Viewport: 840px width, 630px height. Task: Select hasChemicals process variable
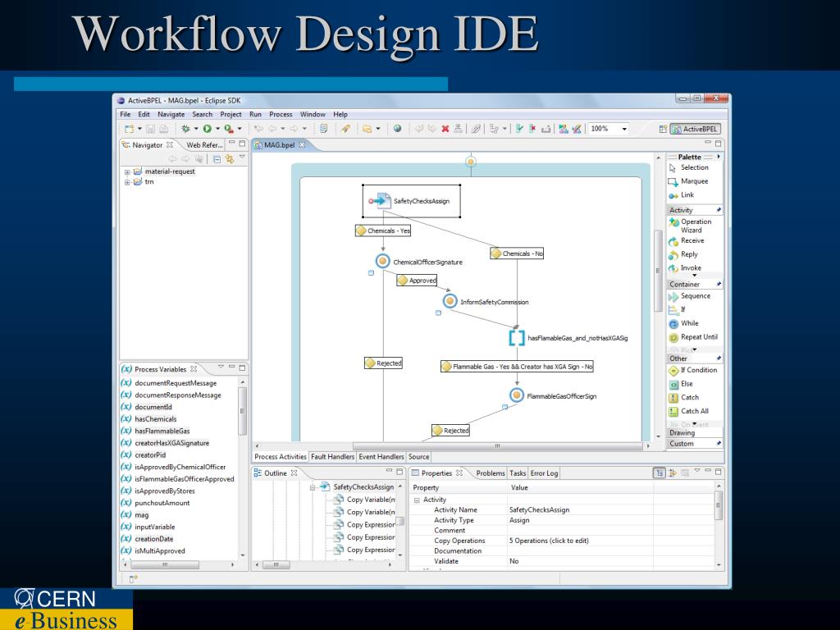click(x=155, y=419)
